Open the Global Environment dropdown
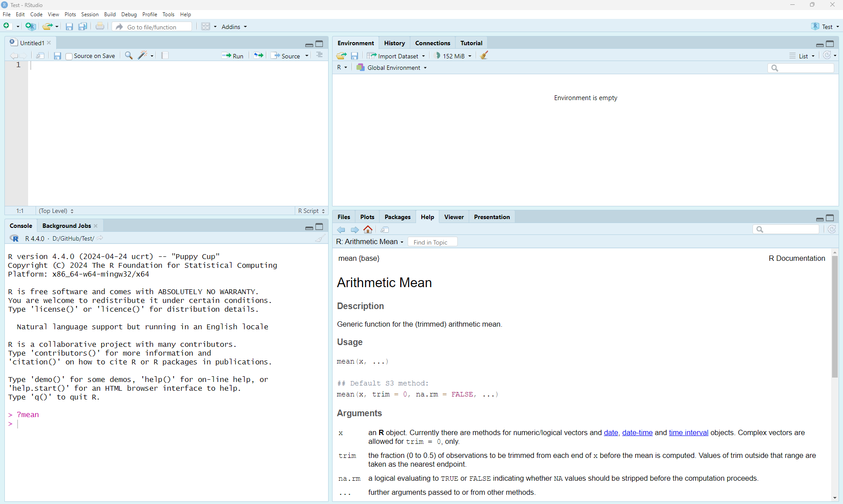Image resolution: width=843 pixels, height=504 pixels. click(x=392, y=68)
